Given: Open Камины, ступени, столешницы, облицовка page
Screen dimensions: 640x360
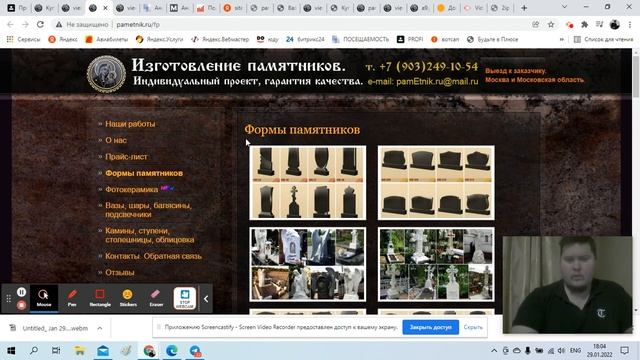Looking at the screenshot, I should tap(150, 235).
